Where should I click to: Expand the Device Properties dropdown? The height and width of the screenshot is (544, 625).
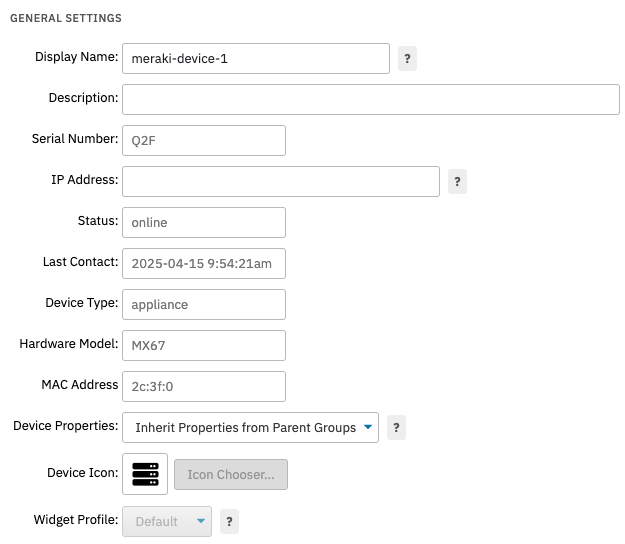[x=250, y=428]
